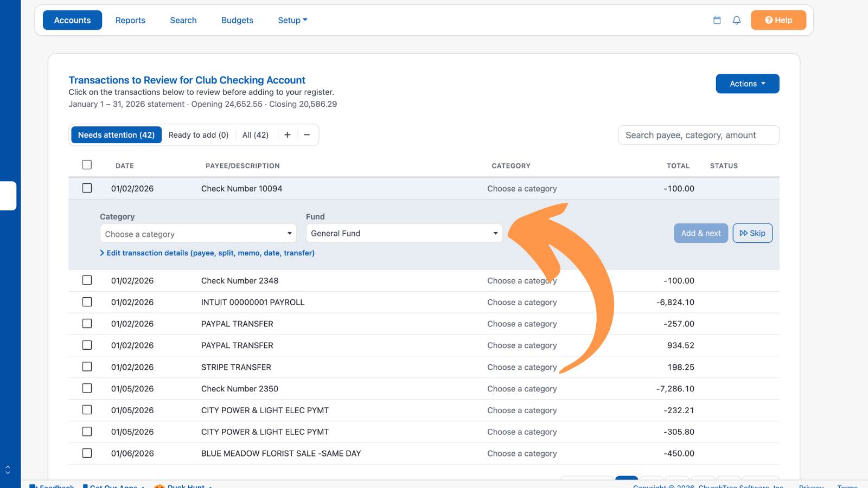Click the minus icon beside All tab
The height and width of the screenshot is (488, 868).
tap(307, 135)
